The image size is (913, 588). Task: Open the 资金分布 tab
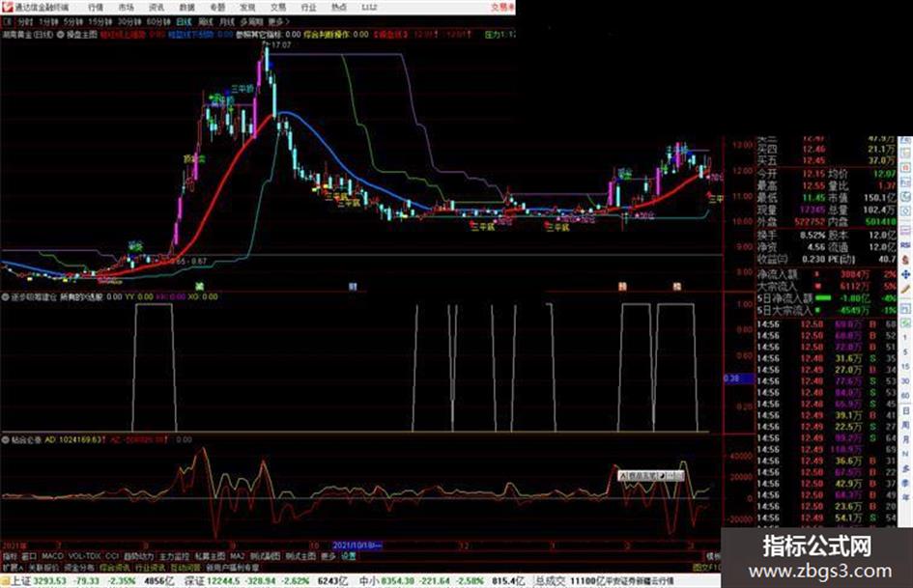click(79, 568)
